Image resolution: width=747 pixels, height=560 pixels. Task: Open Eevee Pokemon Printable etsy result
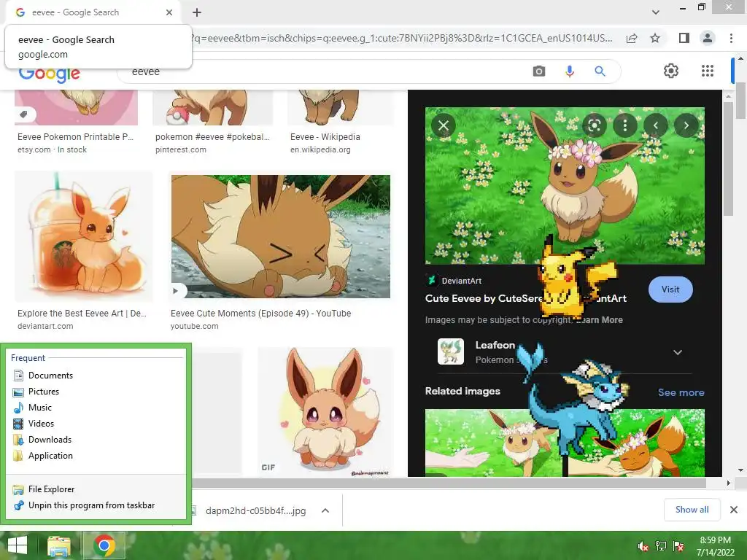pyautogui.click(x=75, y=136)
